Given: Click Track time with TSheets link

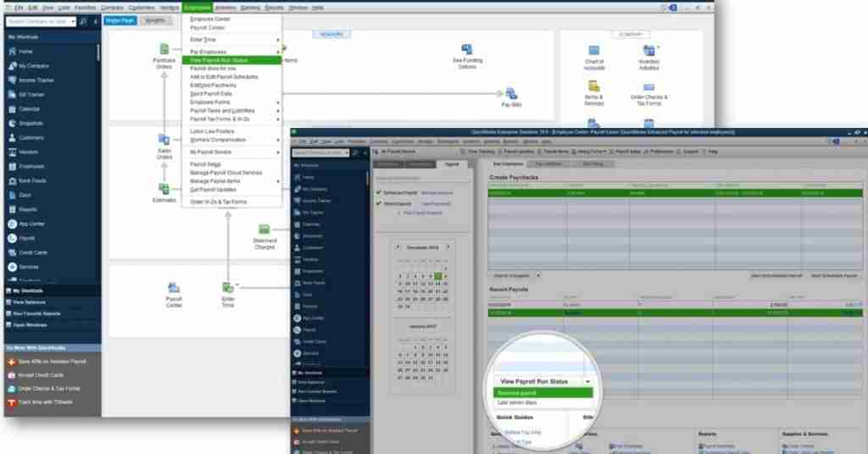Looking at the screenshot, I should point(46,402).
